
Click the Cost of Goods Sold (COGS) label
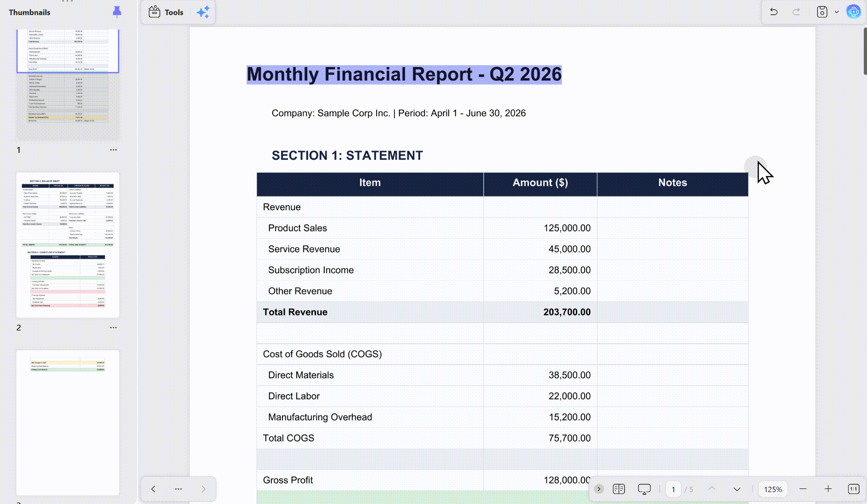322,354
